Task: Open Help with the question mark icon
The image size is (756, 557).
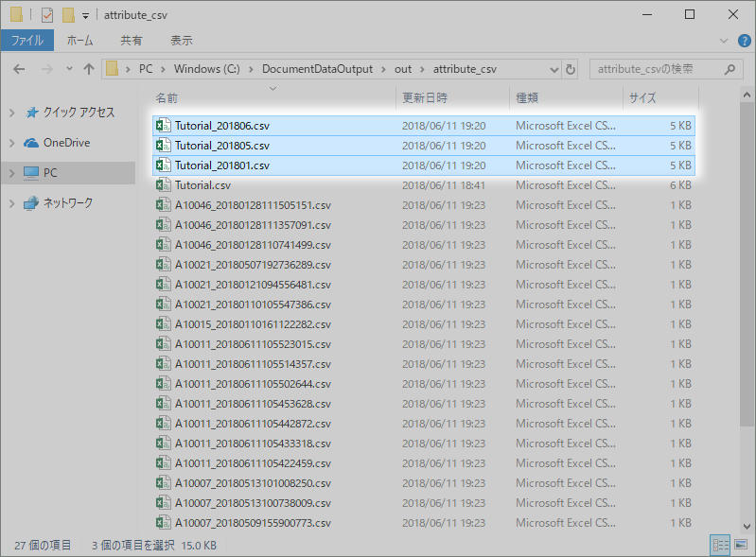Action: [745, 41]
